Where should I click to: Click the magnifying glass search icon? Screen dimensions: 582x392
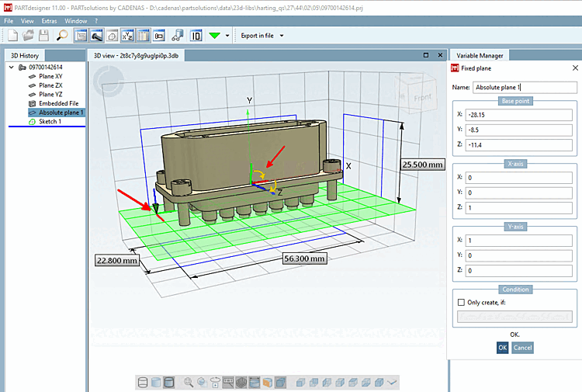pyautogui.click(x=63, y=36)
